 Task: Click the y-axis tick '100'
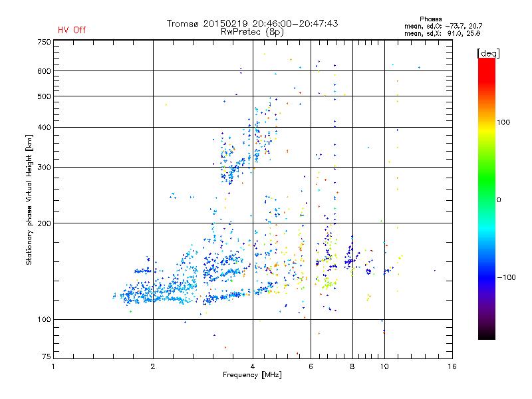click(x=44, y=320)
